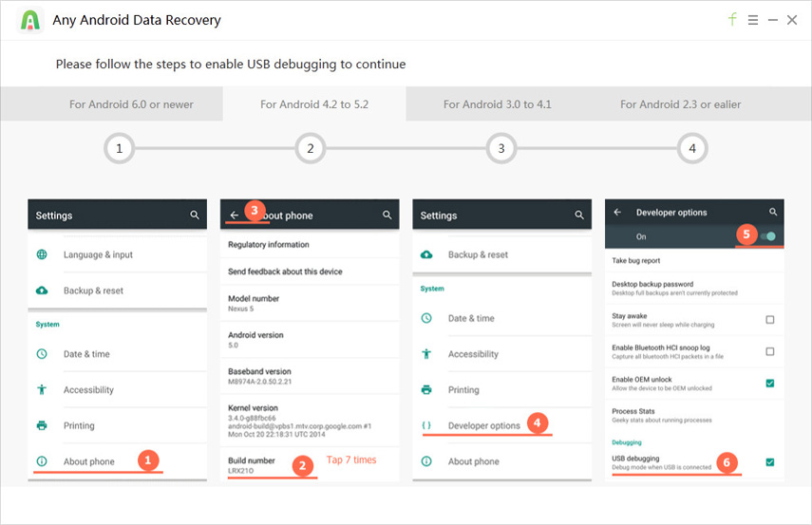Click Date & time text in first panel
The width and height of the screenshot is (812, 525).
[x=86, y=354]
